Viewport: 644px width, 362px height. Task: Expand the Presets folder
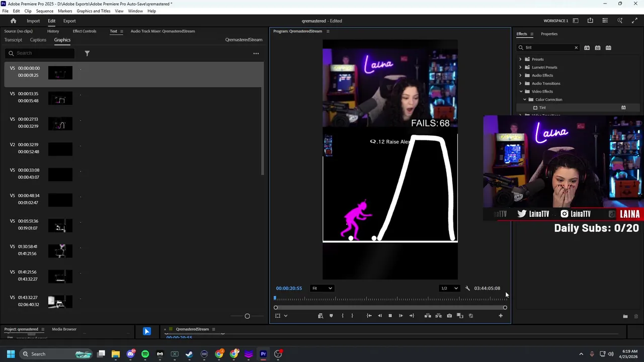pos(521,59)
